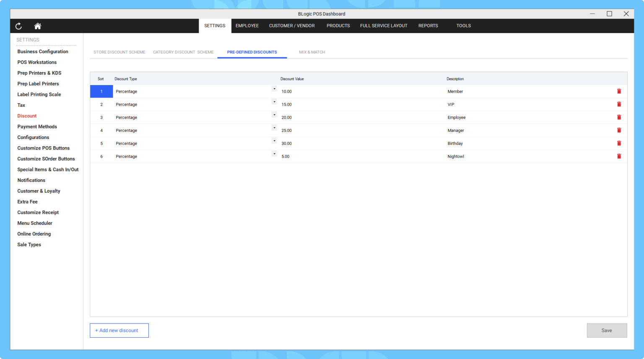Open Payment Methods settings
This screenshot has height=359, width=644.
pyautogui.click(x=37, y=127)
